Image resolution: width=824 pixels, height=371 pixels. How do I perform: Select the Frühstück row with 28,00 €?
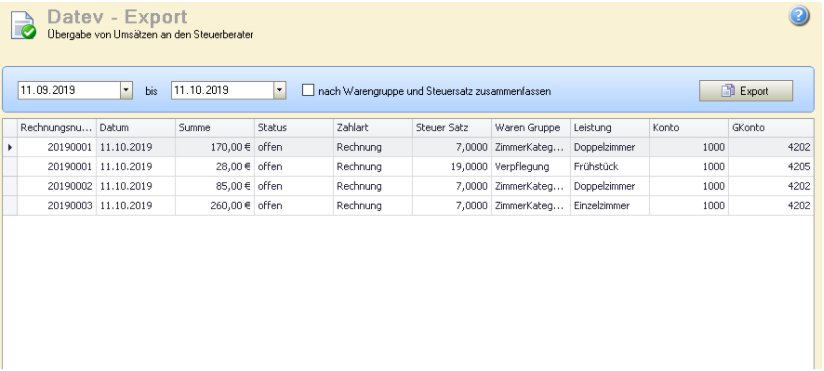(x=408, y=167)
